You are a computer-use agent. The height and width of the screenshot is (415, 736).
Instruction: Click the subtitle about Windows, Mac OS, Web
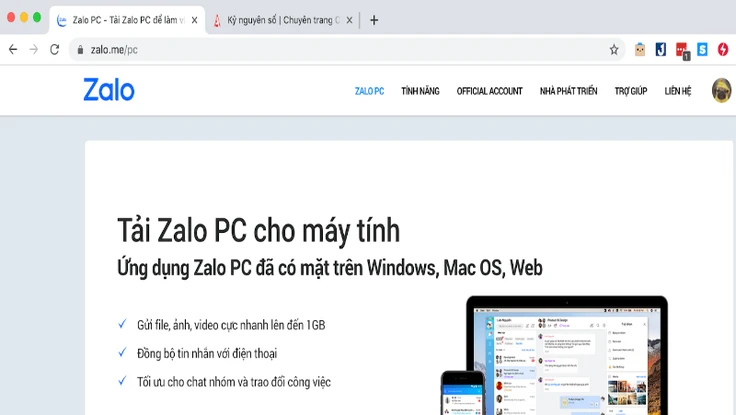click(x=330, y=268)
